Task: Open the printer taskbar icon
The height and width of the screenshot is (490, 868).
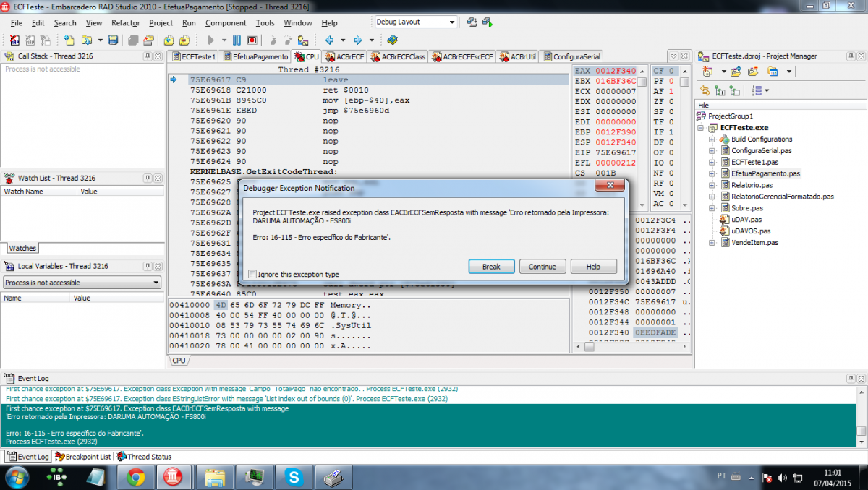Action: coord(332,476)
